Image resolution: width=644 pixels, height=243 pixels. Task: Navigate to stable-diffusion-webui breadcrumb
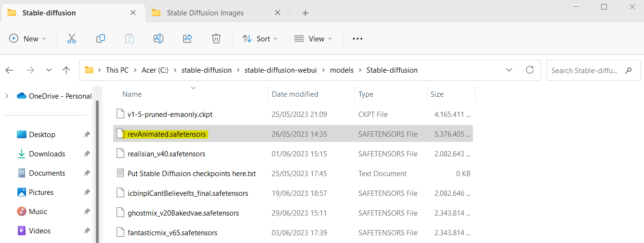tap(280, 70)
